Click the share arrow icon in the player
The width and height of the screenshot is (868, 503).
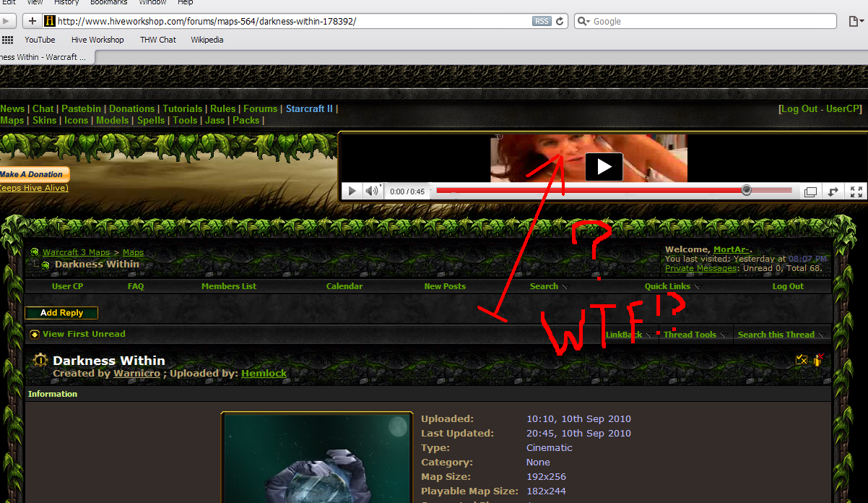pos(833,192)
